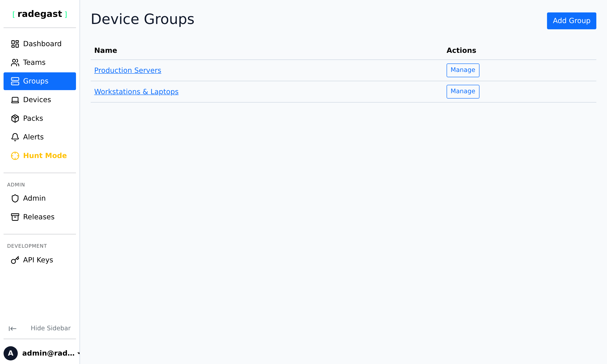Click the Groups server icon
The image size is (607, 364).
tap(15, 81)
